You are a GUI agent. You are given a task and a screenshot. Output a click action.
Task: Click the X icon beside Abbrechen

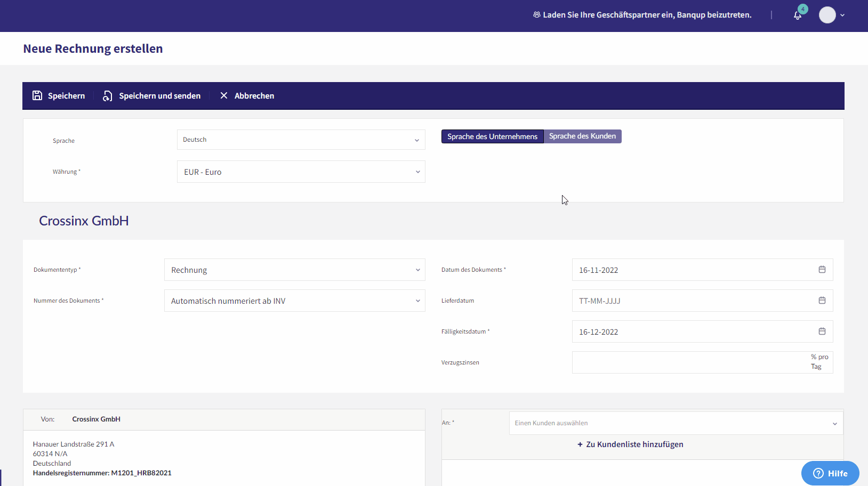(x=224, y=95)
